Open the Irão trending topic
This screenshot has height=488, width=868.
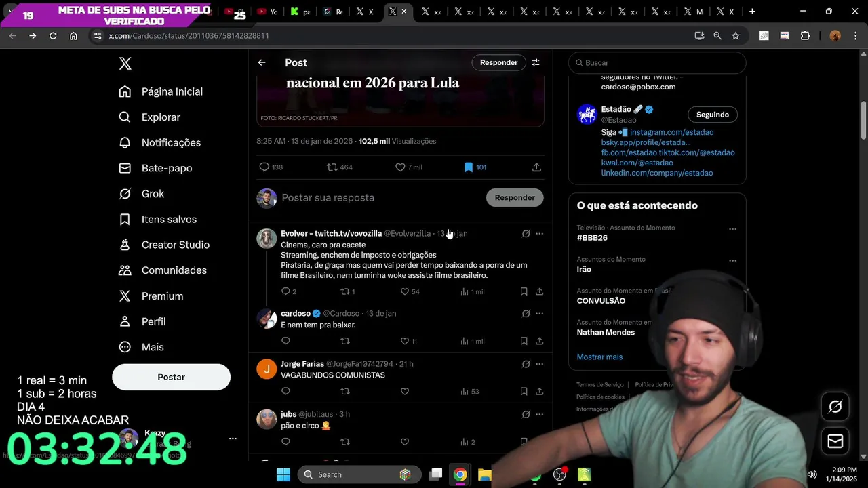[584, 270]
